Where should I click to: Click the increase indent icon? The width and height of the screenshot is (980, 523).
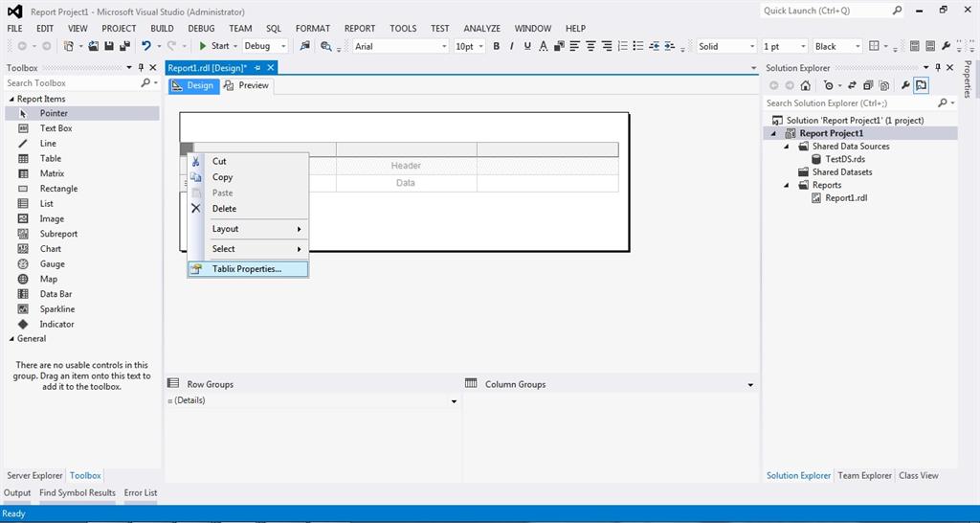click(x=670, y=46)
